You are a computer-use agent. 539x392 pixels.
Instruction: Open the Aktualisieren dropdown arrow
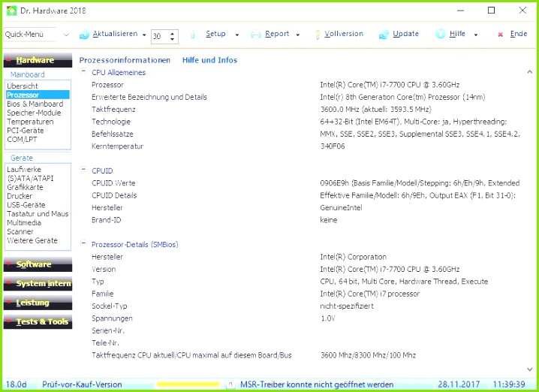tap(144, 35)
